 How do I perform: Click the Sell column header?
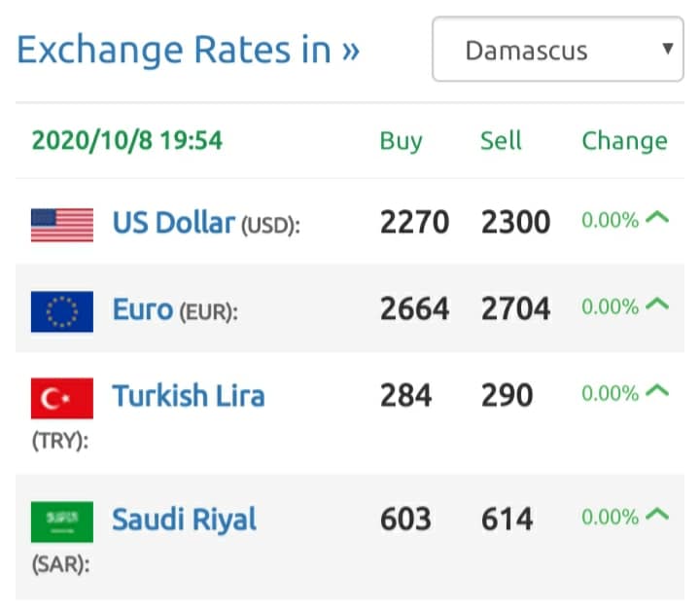click(501, 141)
